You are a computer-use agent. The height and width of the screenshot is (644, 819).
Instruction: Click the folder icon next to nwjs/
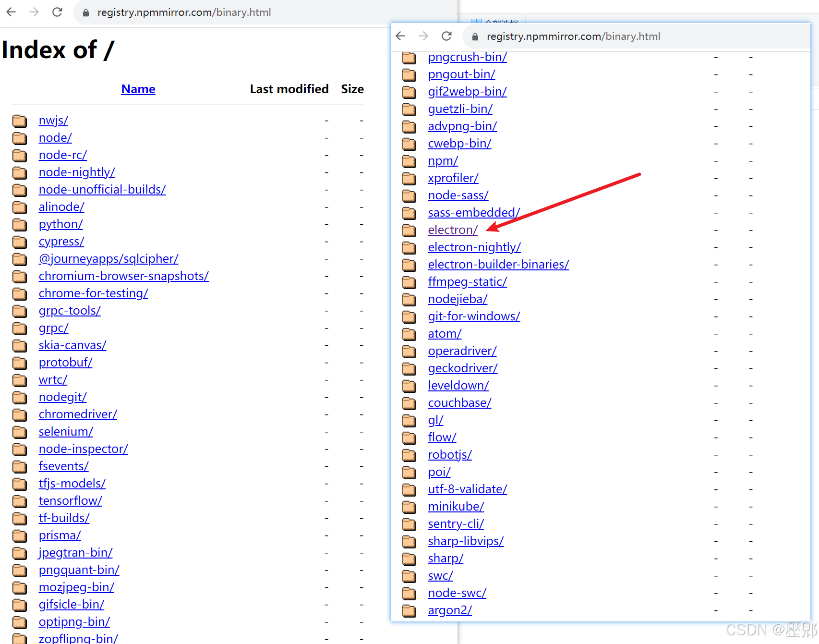[20, 121]
